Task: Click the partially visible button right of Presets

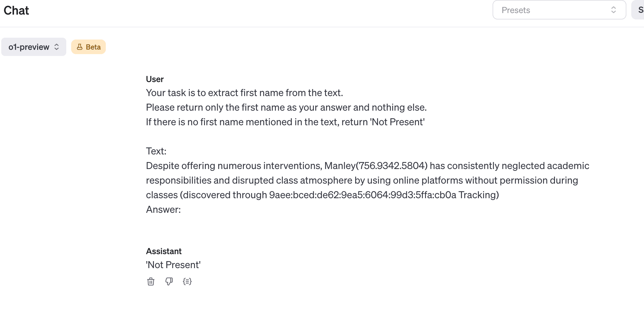Action: pyautogui.click(x=639, y=10)
